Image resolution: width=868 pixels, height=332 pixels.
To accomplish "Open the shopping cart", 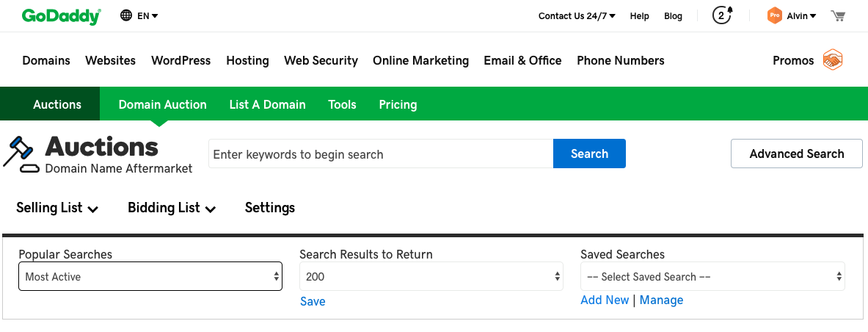I will pyautogui.click(x=838, y=15).
